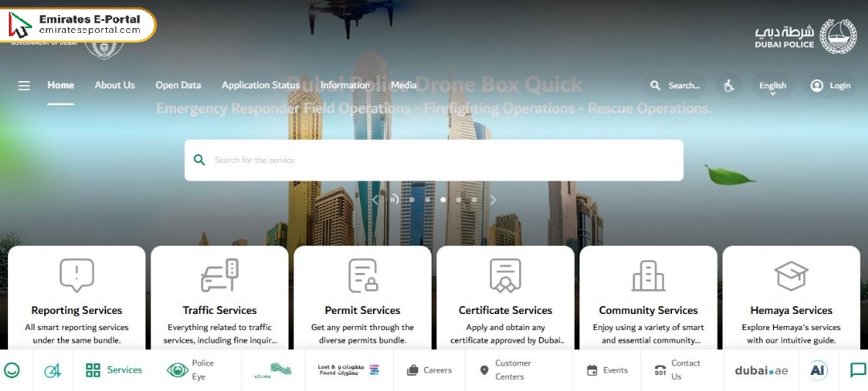
Task: Open the hamburger menu icon
Action: click(x=24, y=85)
